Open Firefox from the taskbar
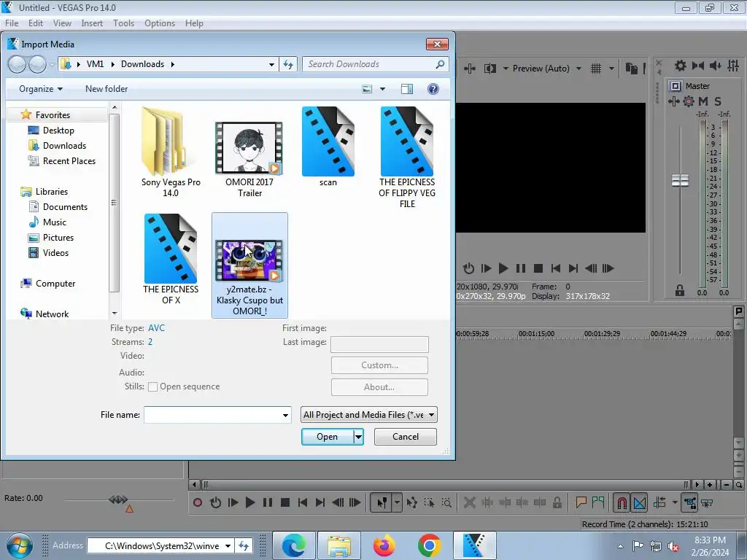 click(x=384, y=545)
